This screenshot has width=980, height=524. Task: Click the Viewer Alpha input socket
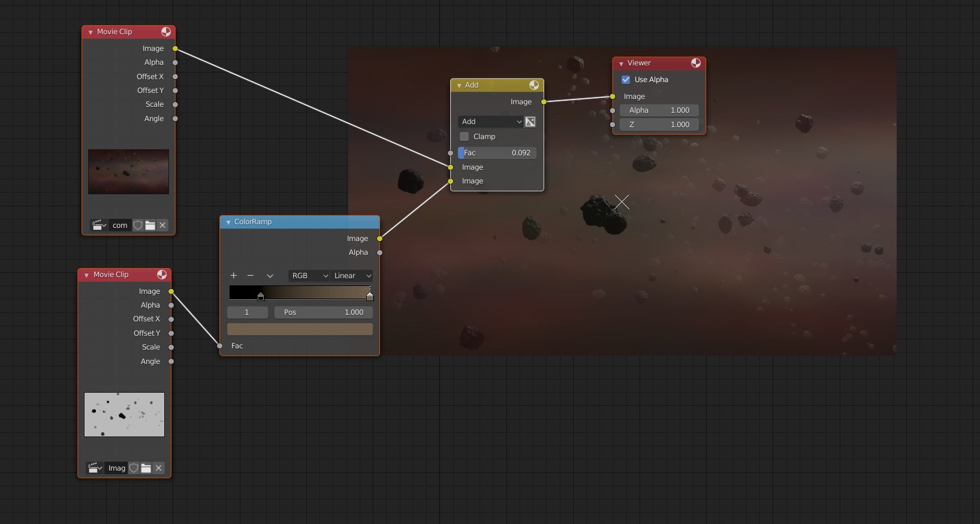point(613,110)
